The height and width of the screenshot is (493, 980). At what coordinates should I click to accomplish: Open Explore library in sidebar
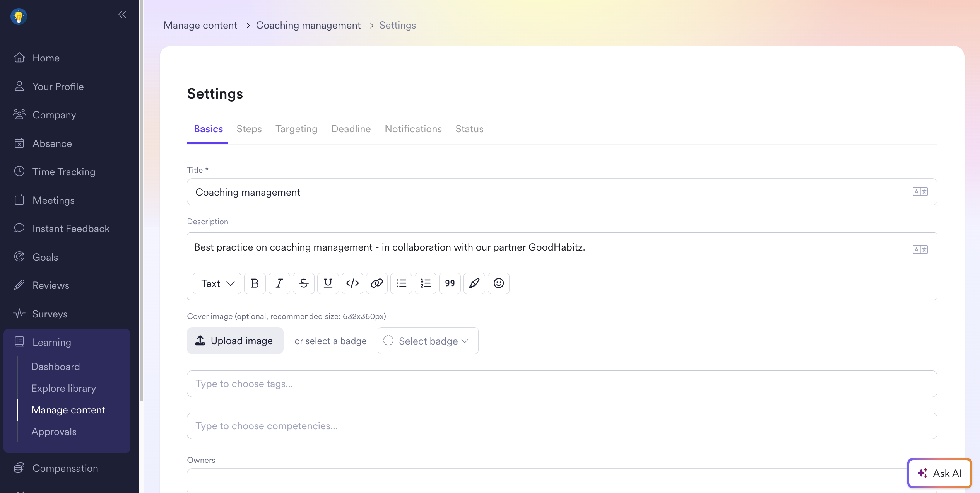click(64, 388)
